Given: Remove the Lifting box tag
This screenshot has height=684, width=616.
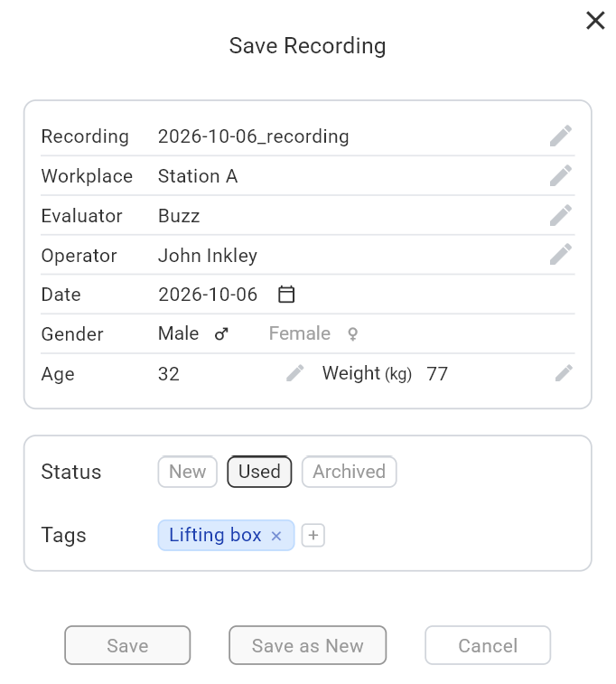Looking at the screenshot, I should tap(276, 536).
